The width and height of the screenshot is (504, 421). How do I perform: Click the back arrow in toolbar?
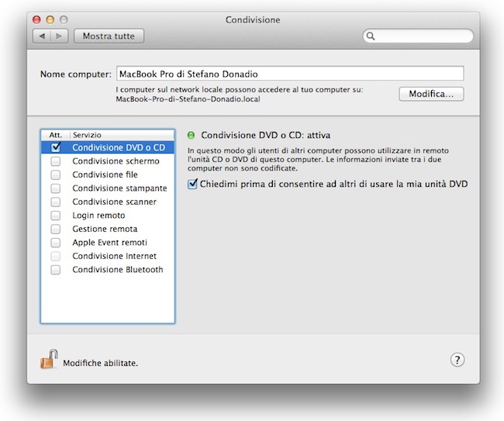(x=42, y=36)
